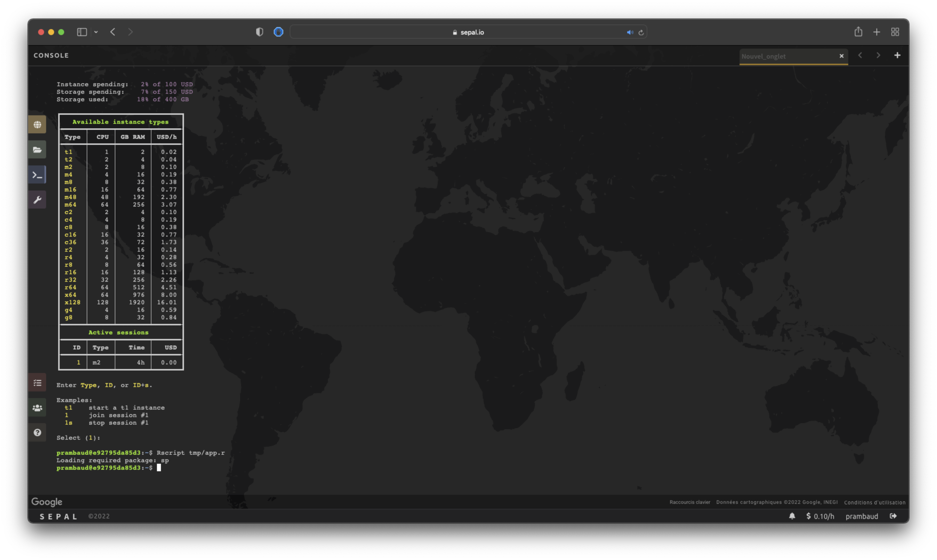
Task: Click the sepal.io address bar
Action: [468, 32]
